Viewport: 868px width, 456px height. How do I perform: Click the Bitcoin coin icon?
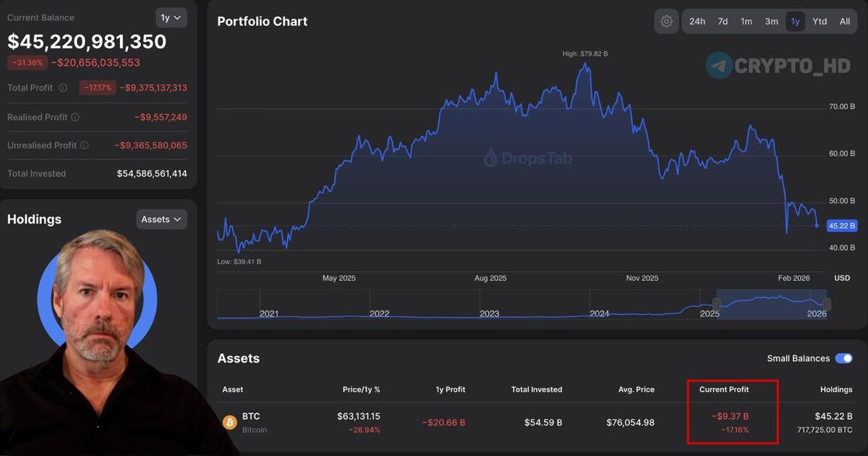(230, 423)
